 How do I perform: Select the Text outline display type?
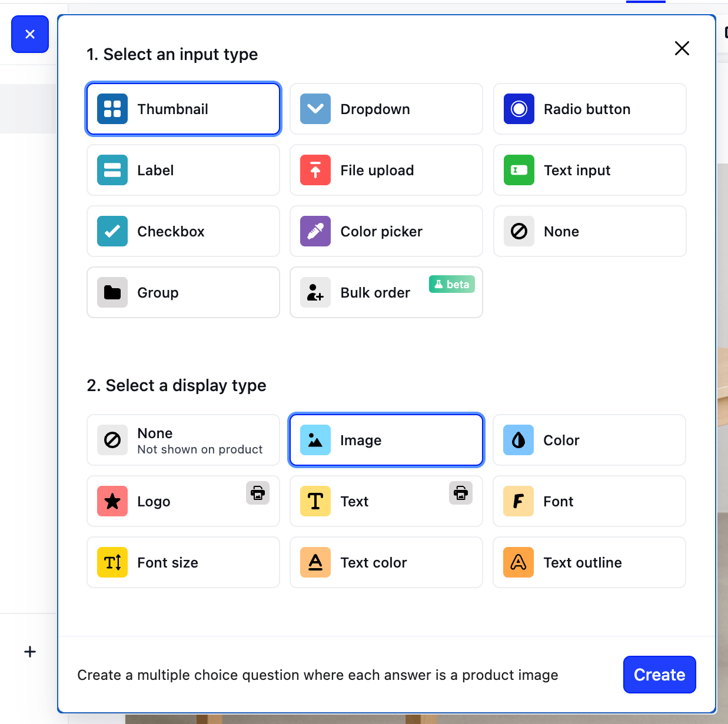point(590,563)
